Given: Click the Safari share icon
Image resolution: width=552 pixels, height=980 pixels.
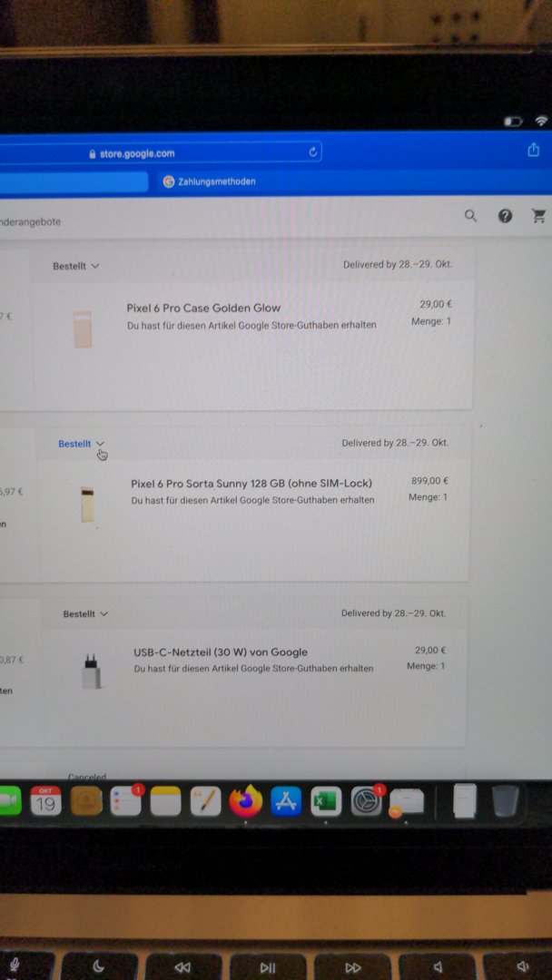Looking at the screenshot, I should 533,150.
